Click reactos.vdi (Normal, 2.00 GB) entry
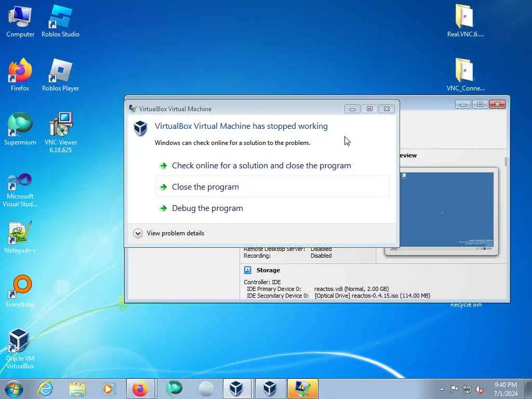The height and width of the screenshot is (399, 532). [x=351, y=289]
